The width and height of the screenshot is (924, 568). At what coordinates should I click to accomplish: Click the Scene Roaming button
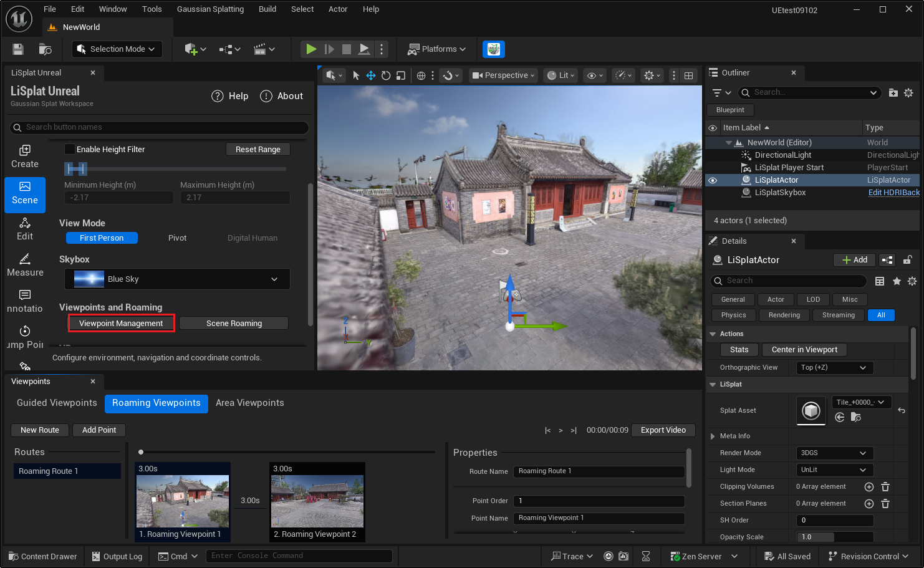click(x=234, y=324)
